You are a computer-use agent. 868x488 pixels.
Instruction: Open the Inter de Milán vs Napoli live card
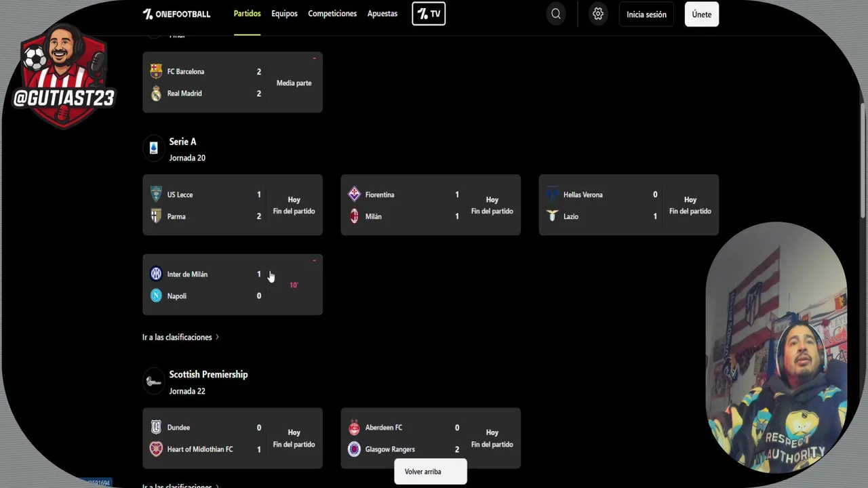click(x=233, y=285)
